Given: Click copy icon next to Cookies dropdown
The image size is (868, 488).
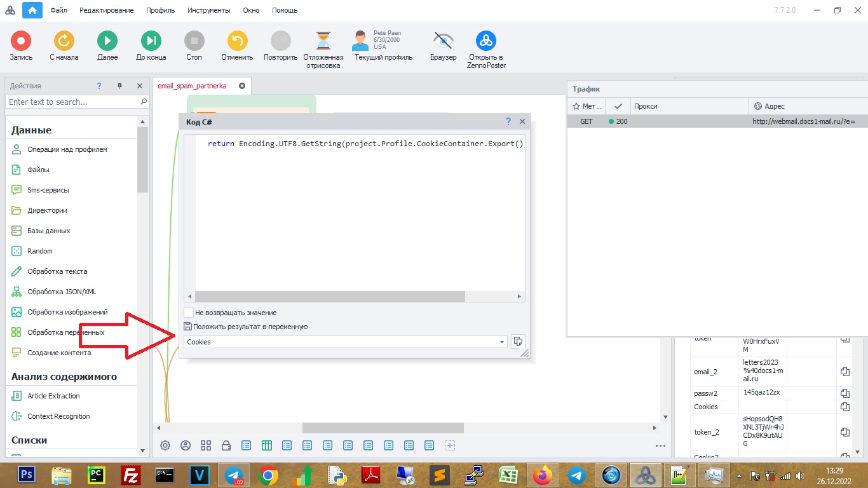Looking at the screenshot, I should point(518,342).
